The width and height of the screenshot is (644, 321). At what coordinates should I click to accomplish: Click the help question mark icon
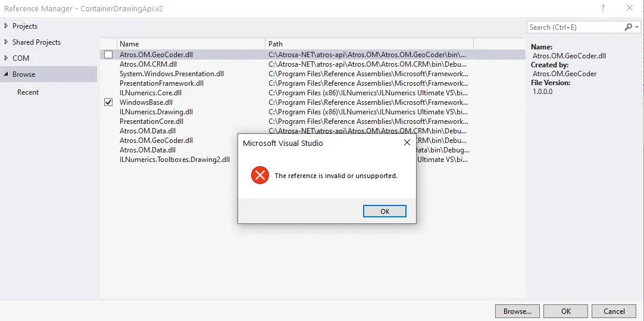point(603,8)
